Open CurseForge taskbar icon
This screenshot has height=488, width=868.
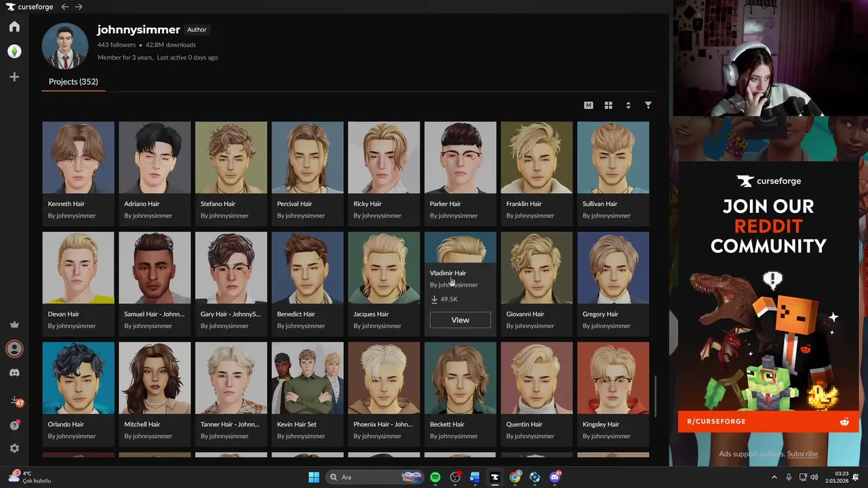[x=495, y=477]
